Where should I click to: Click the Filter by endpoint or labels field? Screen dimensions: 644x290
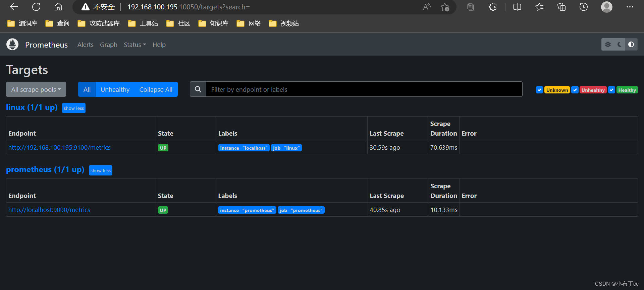(x=364, y=89)
